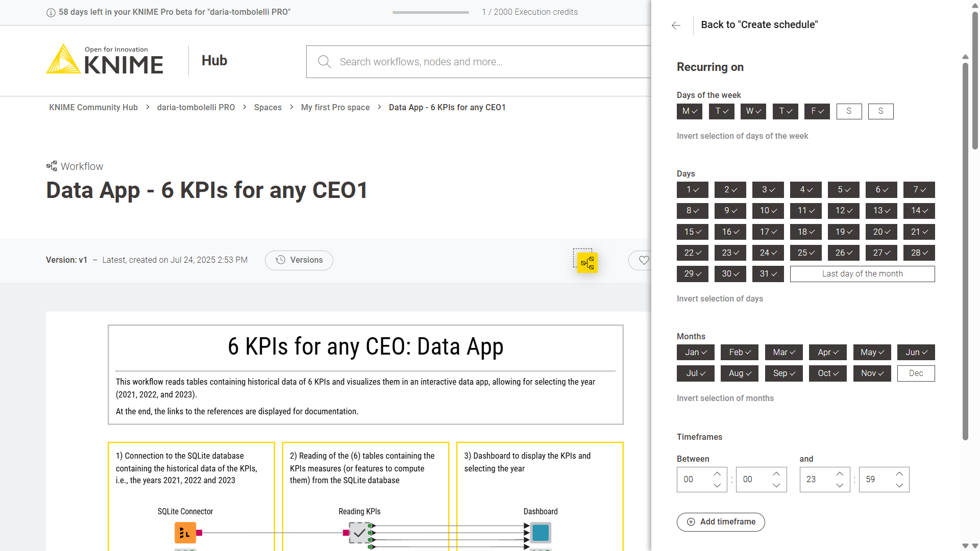Go to My first Pro space breadcrumb
Viewport: 980px width, 551px height.
pos(335,107)
